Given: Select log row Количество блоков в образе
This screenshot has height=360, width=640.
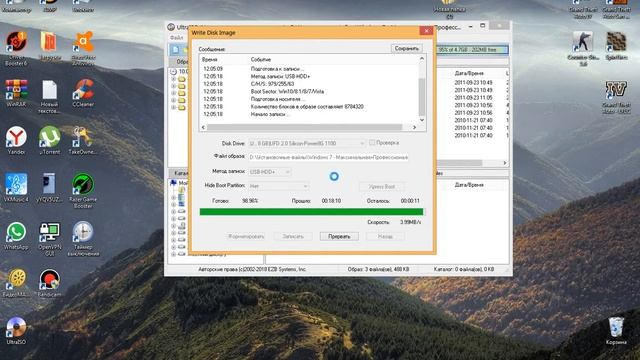Looking at the screenshot, I should (x=310, y=107).
